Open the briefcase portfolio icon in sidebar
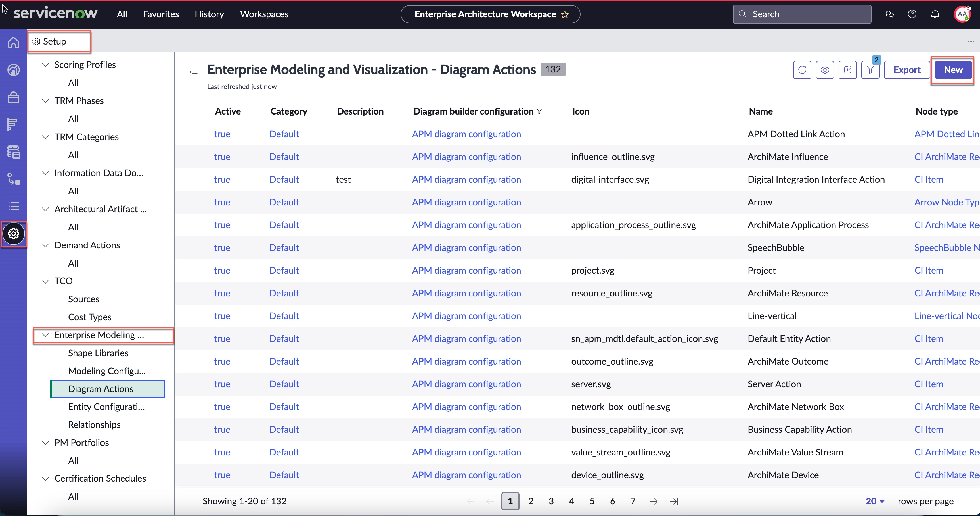Image resolution: width=980 pixels, height=516 pixels. [x=14, y=97]
